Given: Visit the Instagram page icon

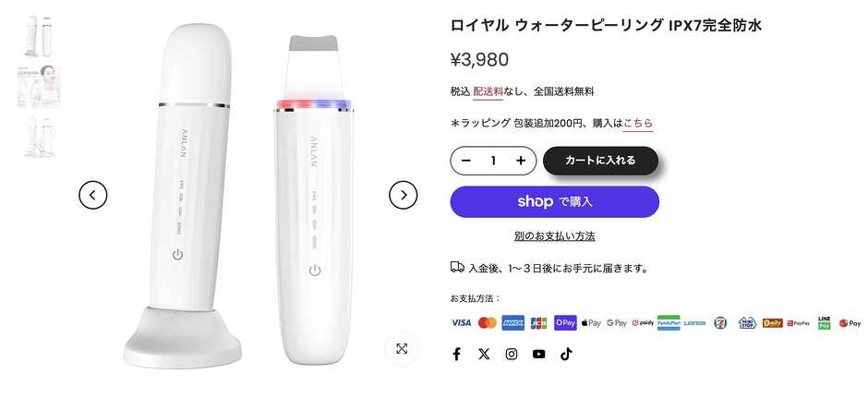Looking at the screenshot, I should coord(512,354).
